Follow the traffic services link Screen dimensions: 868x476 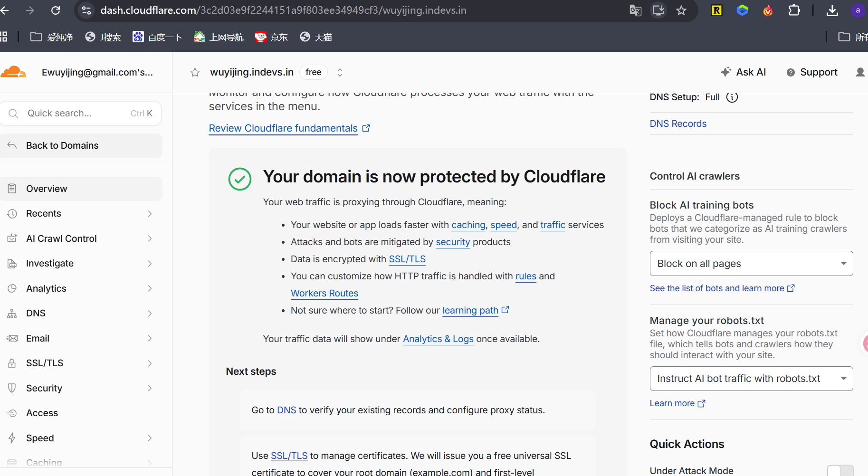tap(553, 225)
